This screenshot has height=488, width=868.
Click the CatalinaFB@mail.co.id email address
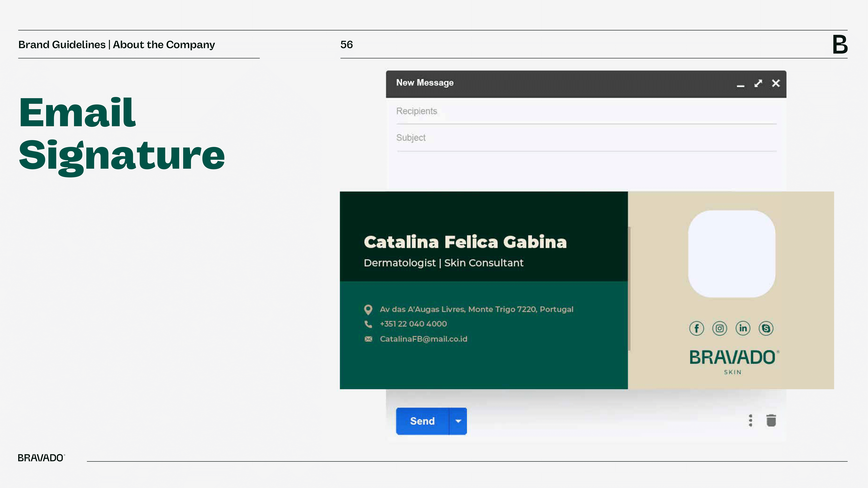point(424,339)
